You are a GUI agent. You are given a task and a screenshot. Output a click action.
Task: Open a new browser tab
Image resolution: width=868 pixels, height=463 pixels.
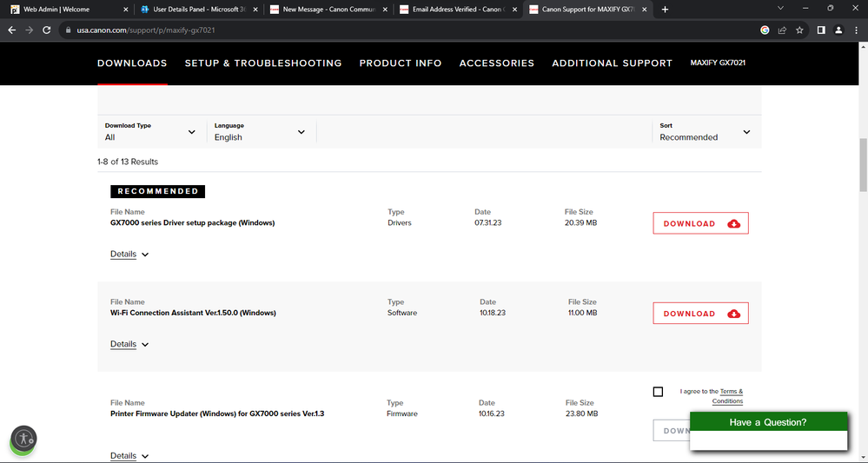click(x=666, y=10)
